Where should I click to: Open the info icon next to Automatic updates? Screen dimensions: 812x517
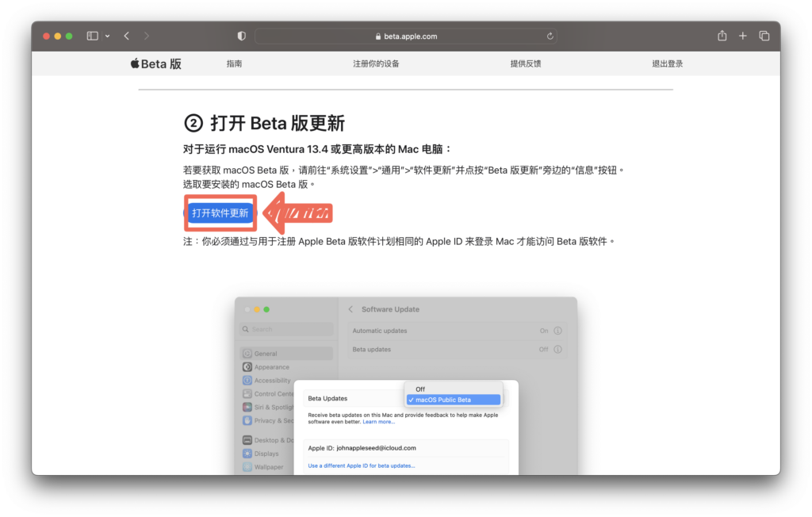[557, 331]
